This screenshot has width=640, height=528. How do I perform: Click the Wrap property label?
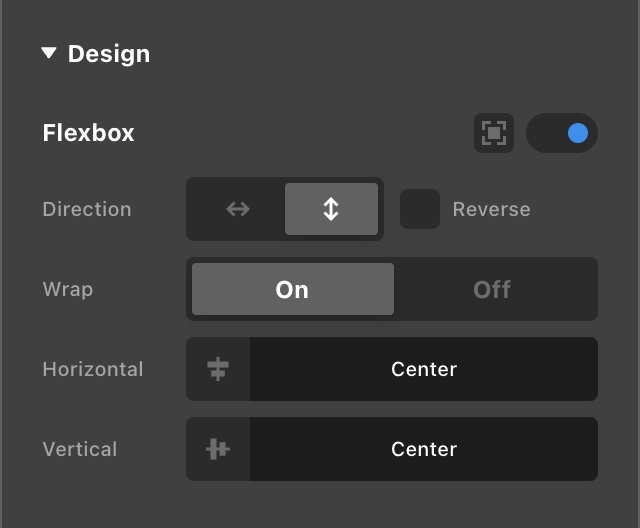click(x=67, y=289)
